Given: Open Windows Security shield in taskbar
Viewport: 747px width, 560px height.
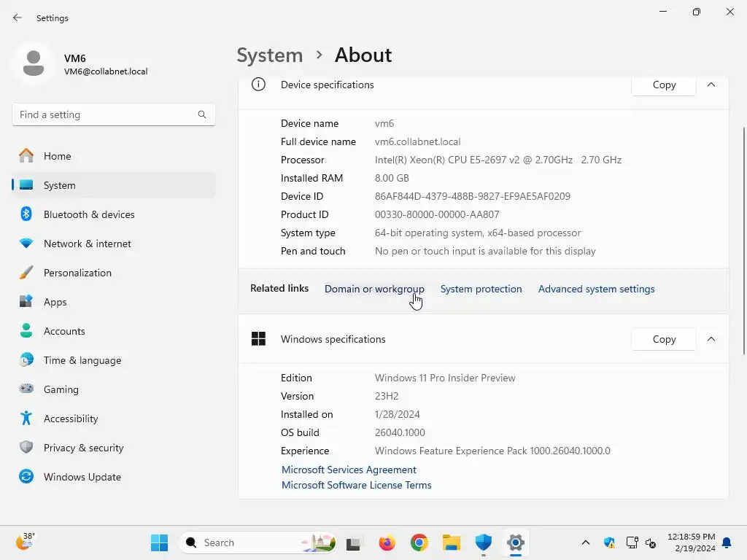Looking at the screenshot, I should [483, 542].
